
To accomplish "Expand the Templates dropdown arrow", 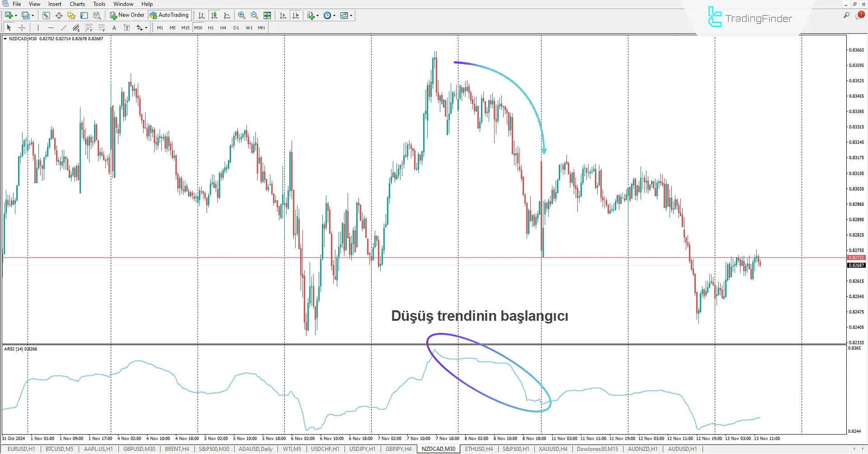I will click(351, 15).
